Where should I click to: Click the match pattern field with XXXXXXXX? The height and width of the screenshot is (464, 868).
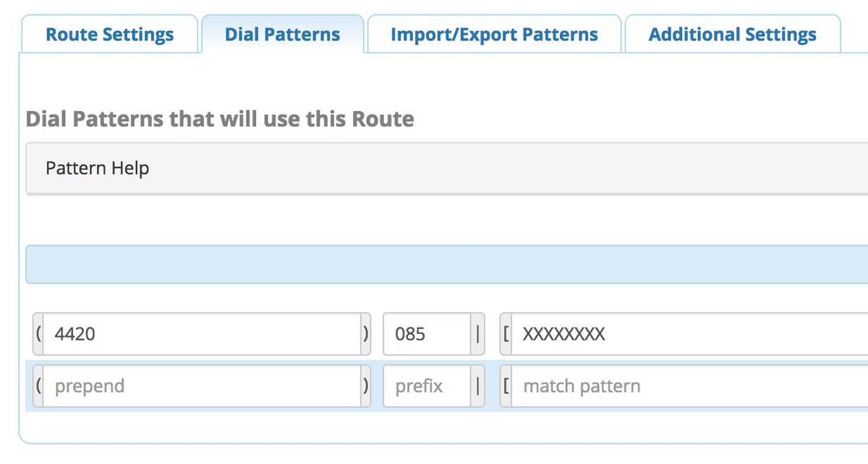[687, 334]
